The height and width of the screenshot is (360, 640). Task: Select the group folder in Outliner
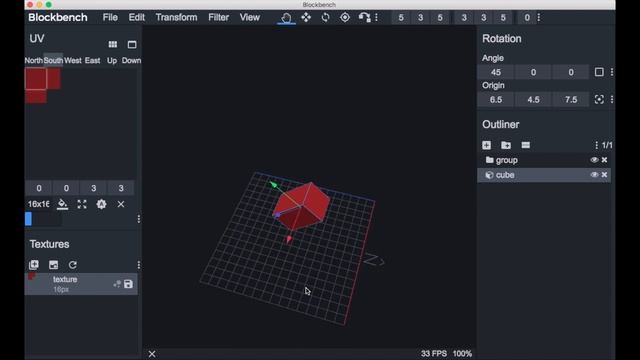click(544, 160)
